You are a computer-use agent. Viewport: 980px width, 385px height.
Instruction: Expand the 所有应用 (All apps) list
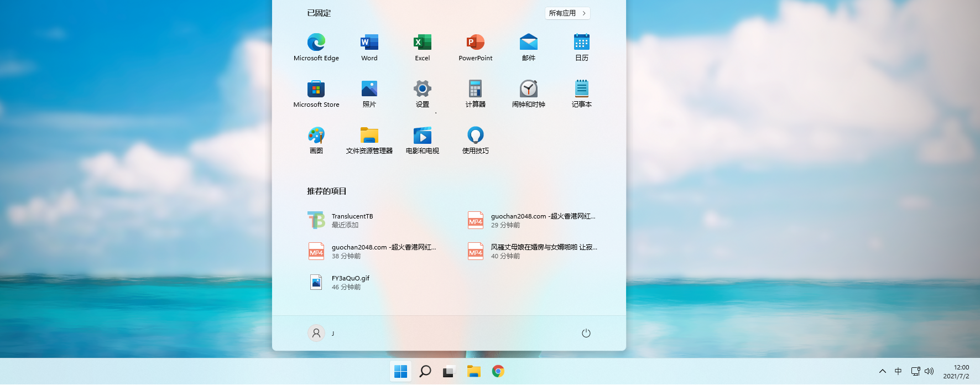[x=567, y=13]
